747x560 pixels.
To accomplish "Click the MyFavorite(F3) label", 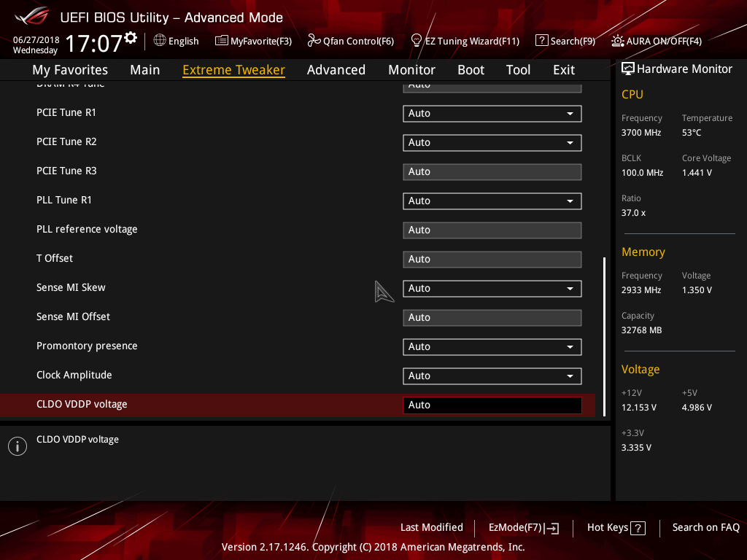I will point(261,41).
